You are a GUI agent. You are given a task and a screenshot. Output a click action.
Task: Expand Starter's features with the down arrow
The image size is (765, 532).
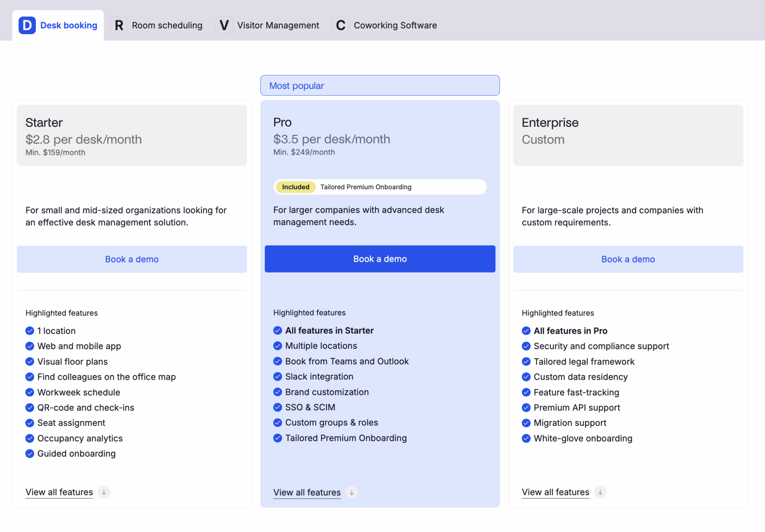point(104,492)
